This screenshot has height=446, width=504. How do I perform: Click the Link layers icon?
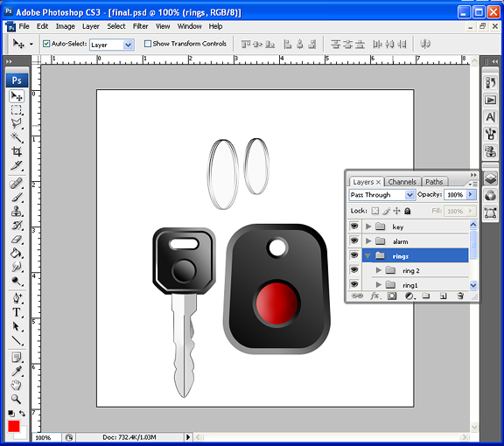357,296
